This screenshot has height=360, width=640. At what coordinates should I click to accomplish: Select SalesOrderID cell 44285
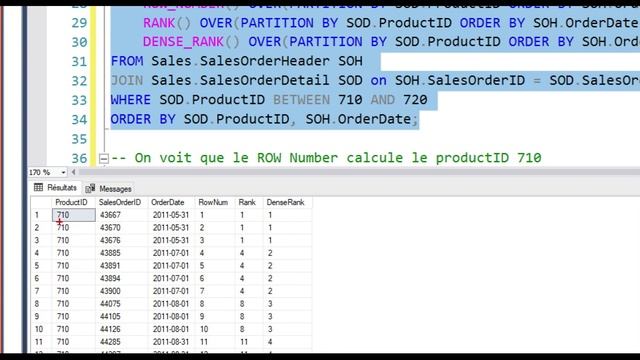coord(122,342)
